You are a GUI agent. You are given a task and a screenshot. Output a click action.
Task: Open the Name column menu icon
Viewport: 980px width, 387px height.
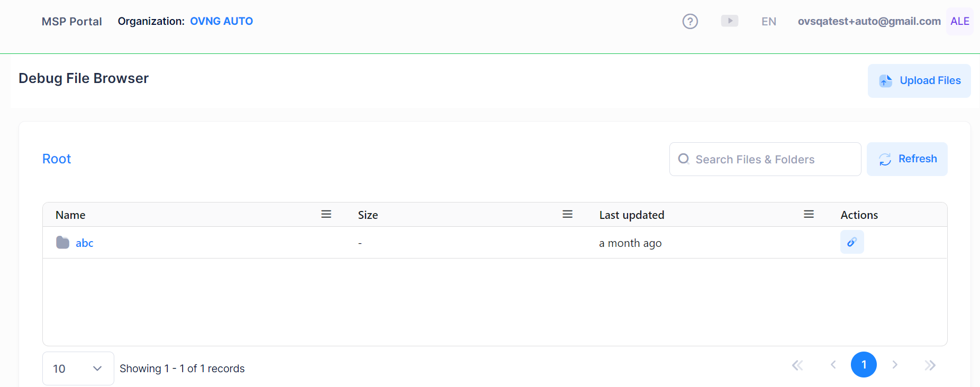pos(326,214)
